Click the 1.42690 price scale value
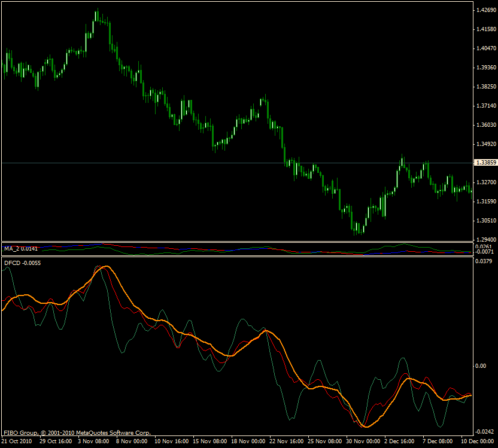Image resolution: width=498 pixels, height=448 pixels. click(x=486, y=10)
